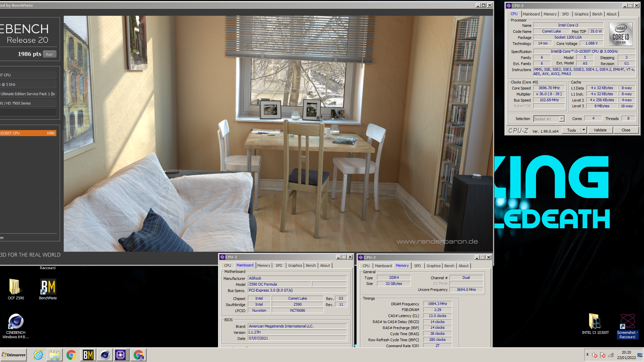Open INTEL I3 10300T desktop folder
The width and height of the screenshot is (644, 362).
(595, 324)
